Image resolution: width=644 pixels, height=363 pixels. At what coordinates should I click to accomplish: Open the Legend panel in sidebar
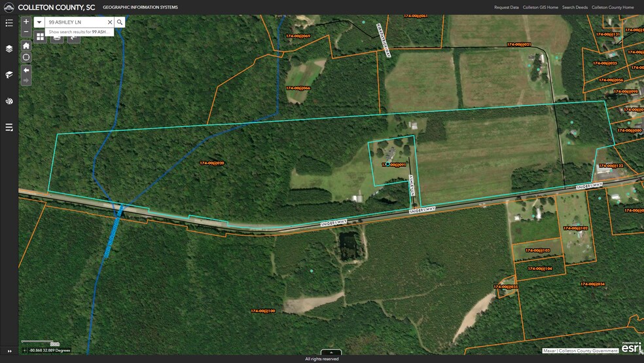pyautogui.click(x=9, y=23)
